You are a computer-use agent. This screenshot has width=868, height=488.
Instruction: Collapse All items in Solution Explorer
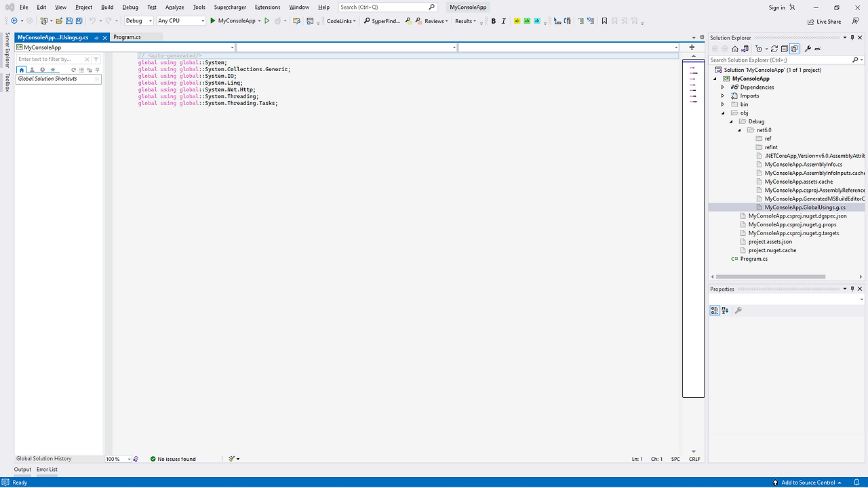coord(785,48)
